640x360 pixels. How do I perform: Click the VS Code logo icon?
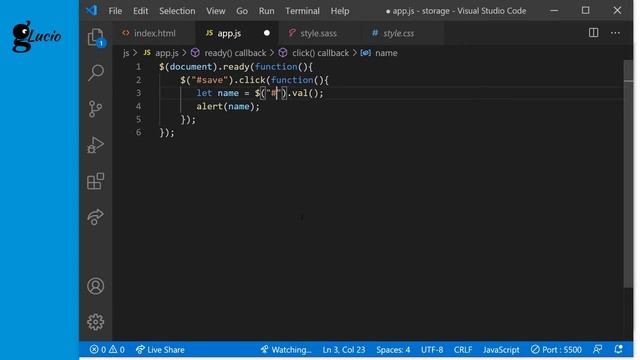point(92,10)
